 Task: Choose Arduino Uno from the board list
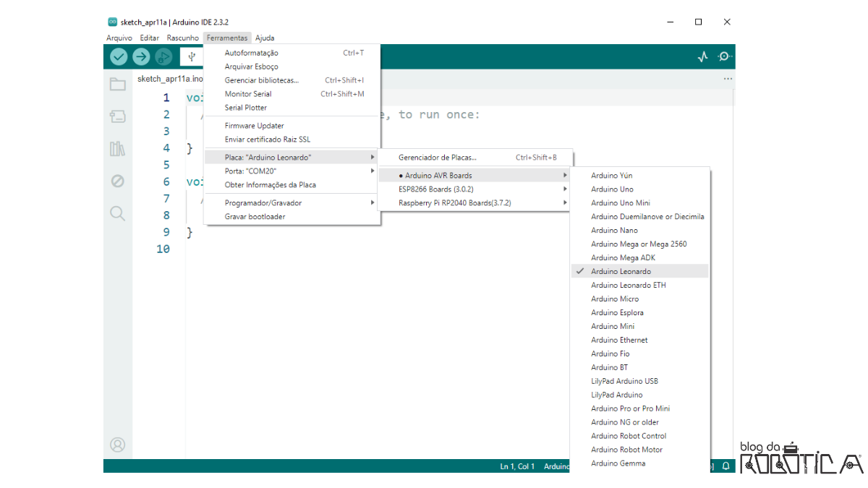(x=612, y=189)
